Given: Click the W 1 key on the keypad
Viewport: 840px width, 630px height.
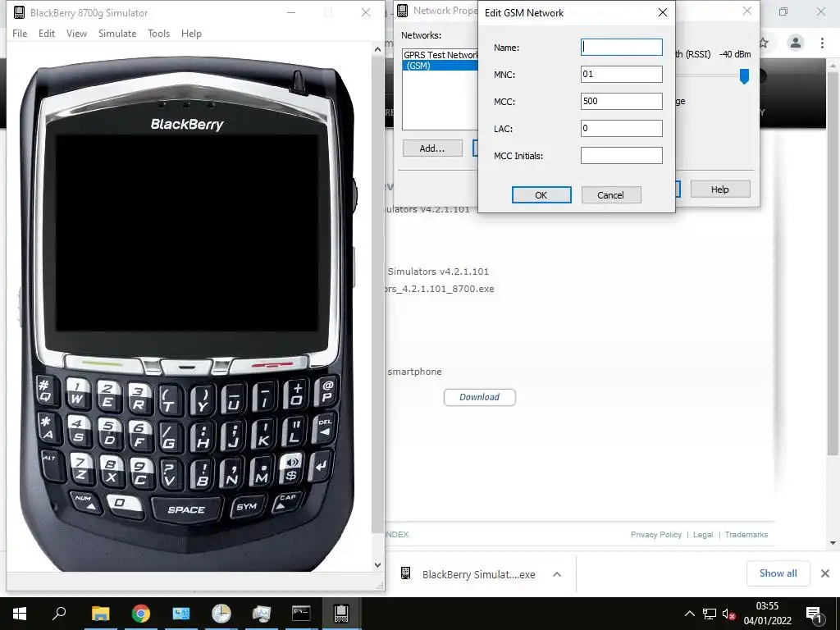Looking at the screenshot, I should click(77, 394).
